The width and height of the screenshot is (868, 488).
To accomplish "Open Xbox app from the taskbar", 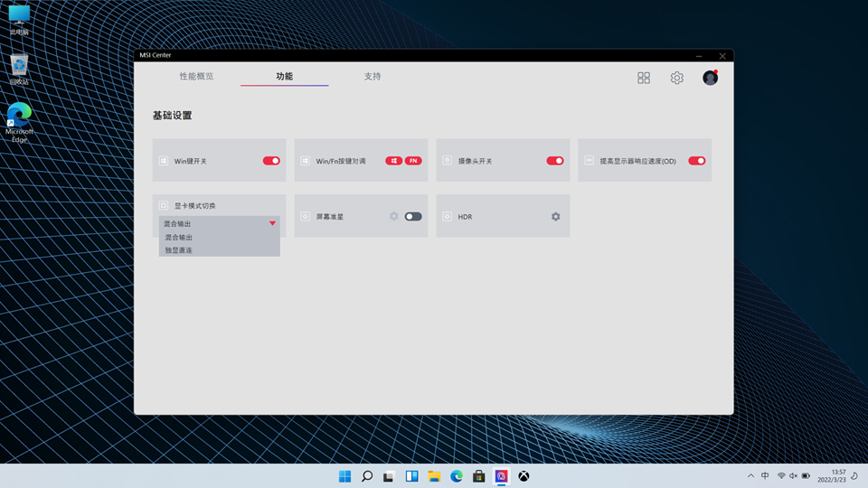I will coord(524,476).
